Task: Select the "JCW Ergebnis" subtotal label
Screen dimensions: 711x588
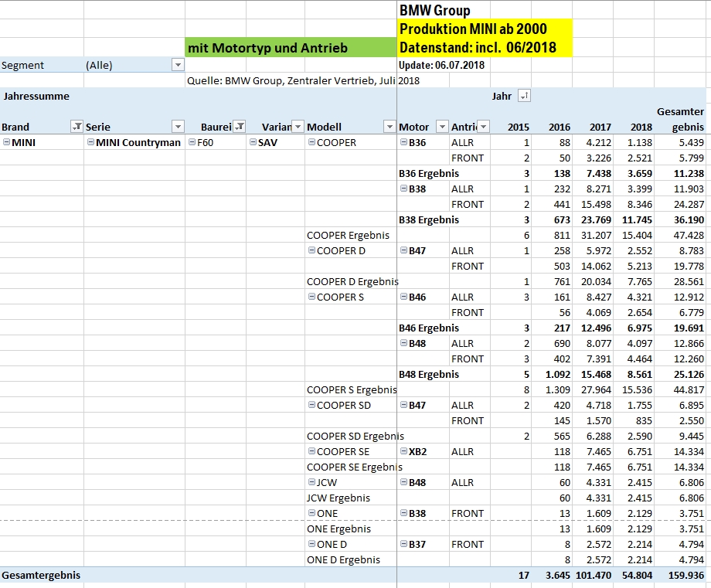Action: [x=338, y=498]
